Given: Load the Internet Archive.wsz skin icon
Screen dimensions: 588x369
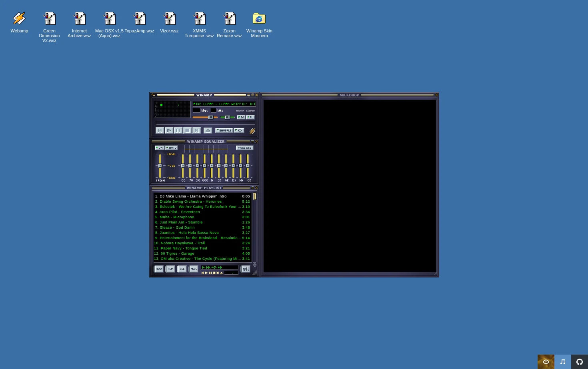Looking at the screenshot, I should (79, 25).
